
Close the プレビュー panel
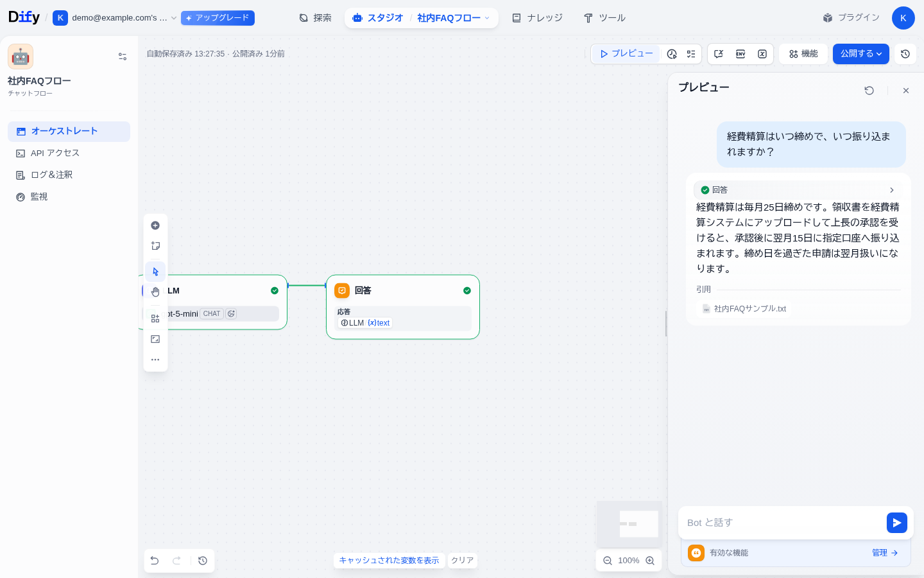[x=906, y=91]
